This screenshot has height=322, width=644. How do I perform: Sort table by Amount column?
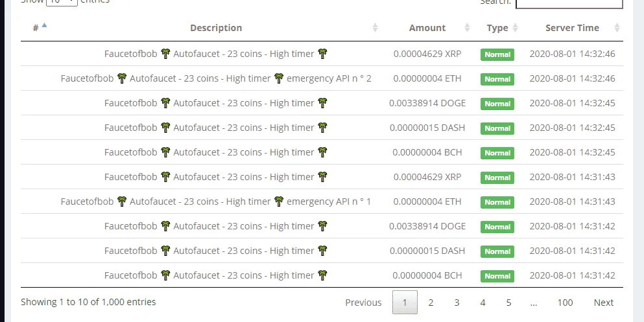point(467,28)
